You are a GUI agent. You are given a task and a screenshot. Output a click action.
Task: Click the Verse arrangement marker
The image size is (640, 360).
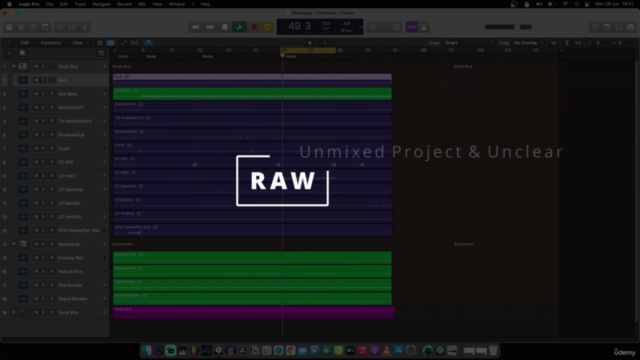click(207, 56)
